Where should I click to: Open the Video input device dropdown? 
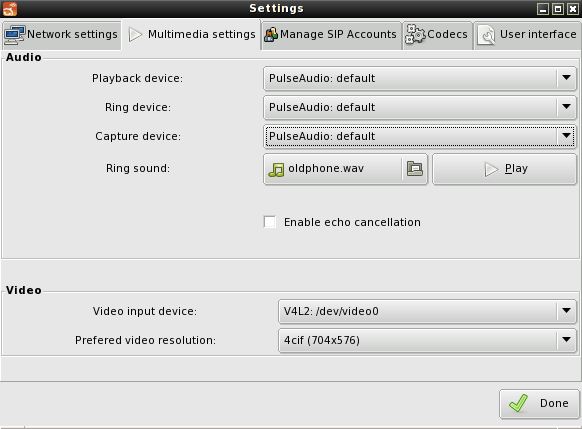point(427,311)
